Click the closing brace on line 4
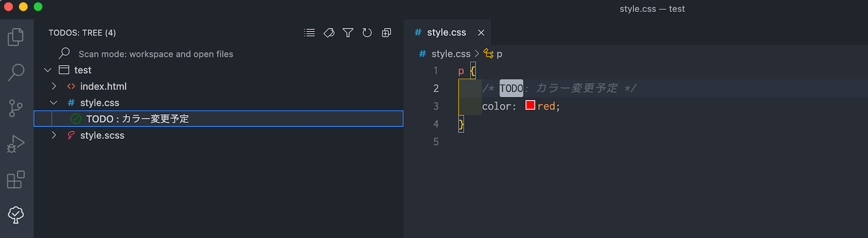 pyautogui.click(x=461, y=124)
